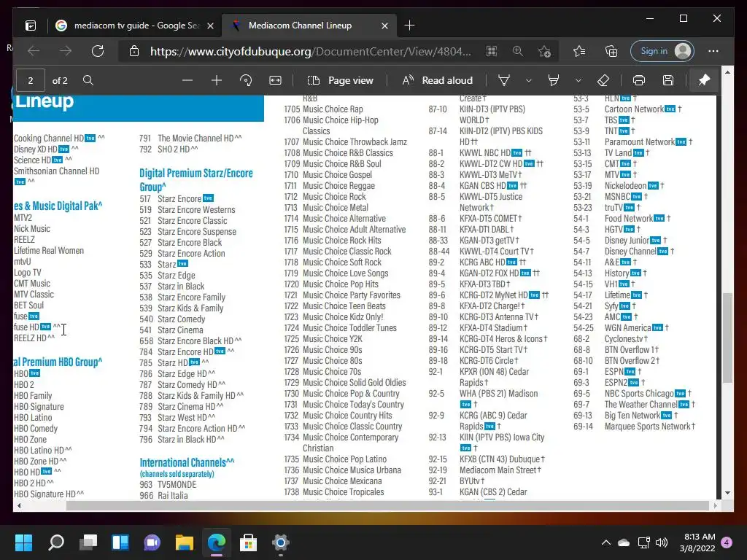Expand Draw tool options dropdown
The image size is (747, 560).
pos(528,80)
